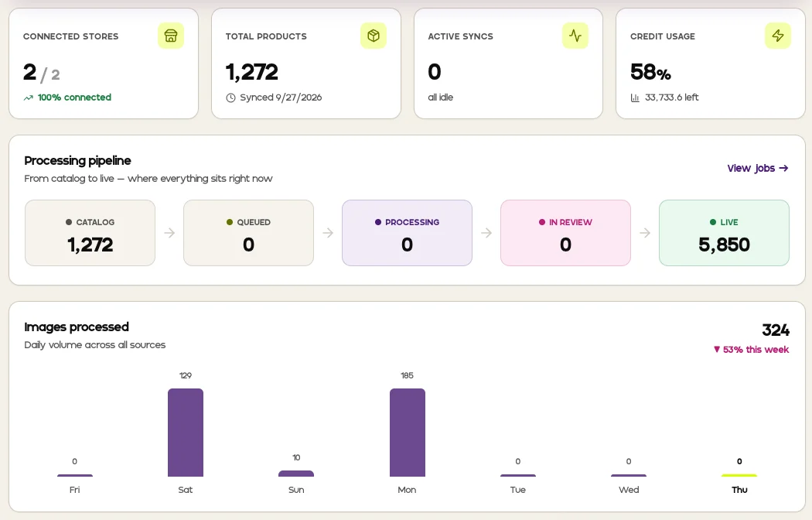Click the 'Daily volume across all sources' subtitle

[x=95, y=345]
